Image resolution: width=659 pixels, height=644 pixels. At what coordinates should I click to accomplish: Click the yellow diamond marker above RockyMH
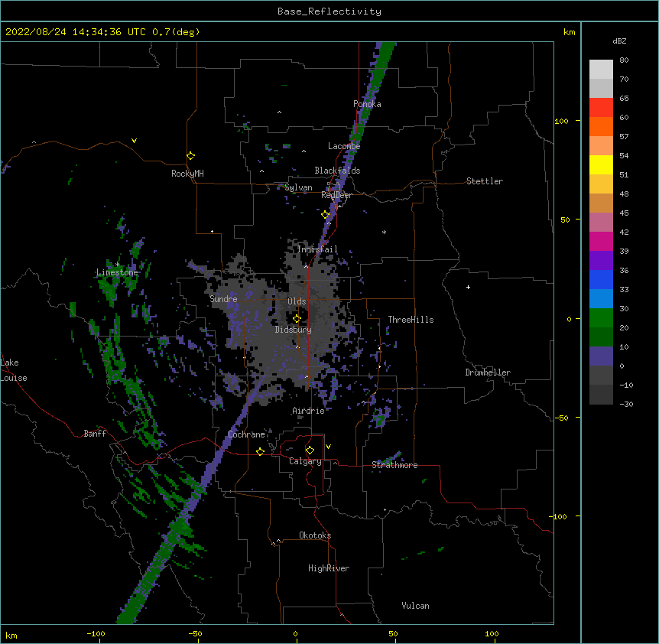click(x=190, y=156)
